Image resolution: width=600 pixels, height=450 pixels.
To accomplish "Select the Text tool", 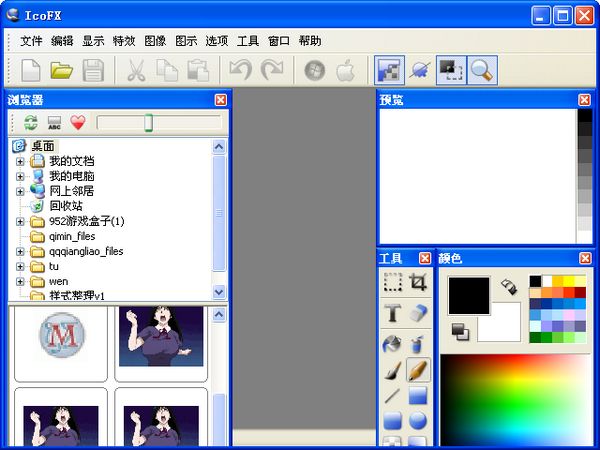I will click(x=393, y=313).
